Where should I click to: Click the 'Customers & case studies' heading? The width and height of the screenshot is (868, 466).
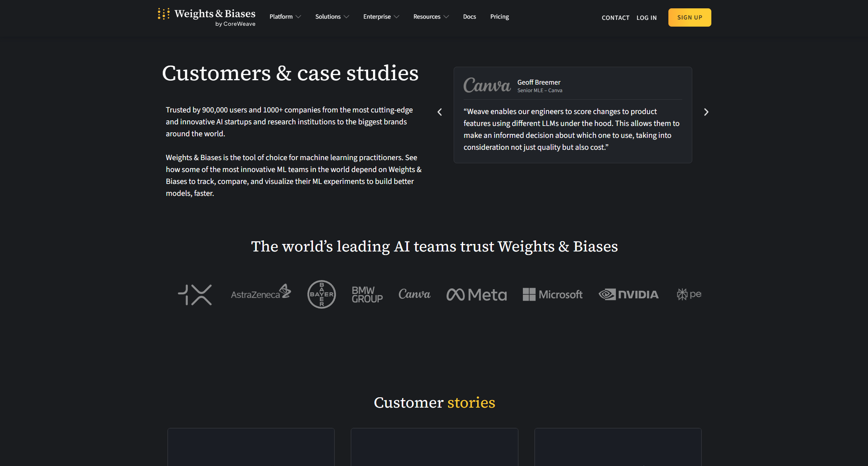click(x=290, y=73)
